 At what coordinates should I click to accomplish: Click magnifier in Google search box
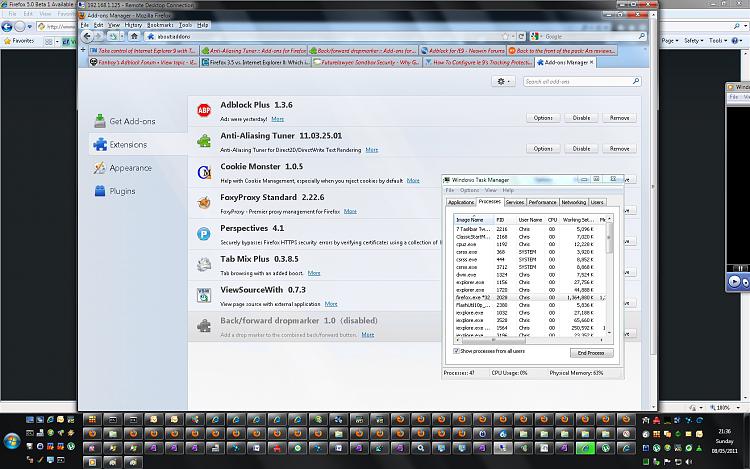(641, 36)
